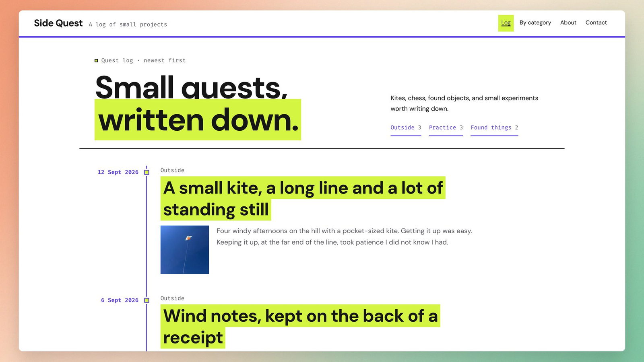Go to By category page
The width and height of the screenshot is (644, 362).
(x=535, y=23)
